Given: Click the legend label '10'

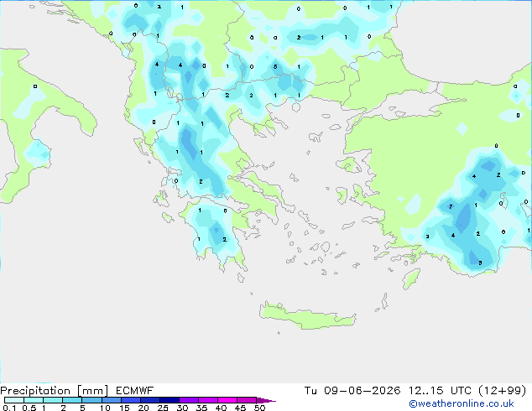Looking at the screenshot, I should point(105,408).
